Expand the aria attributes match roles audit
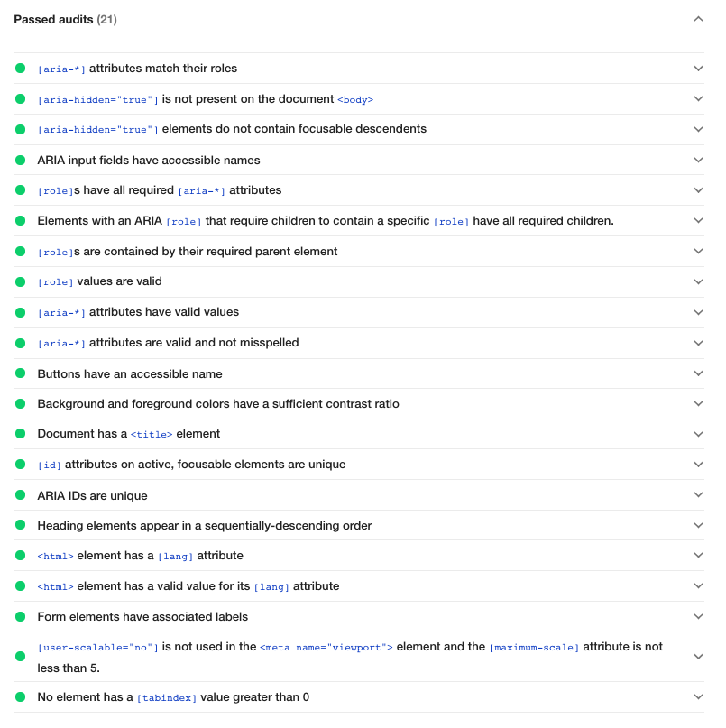 coord(698,68)
